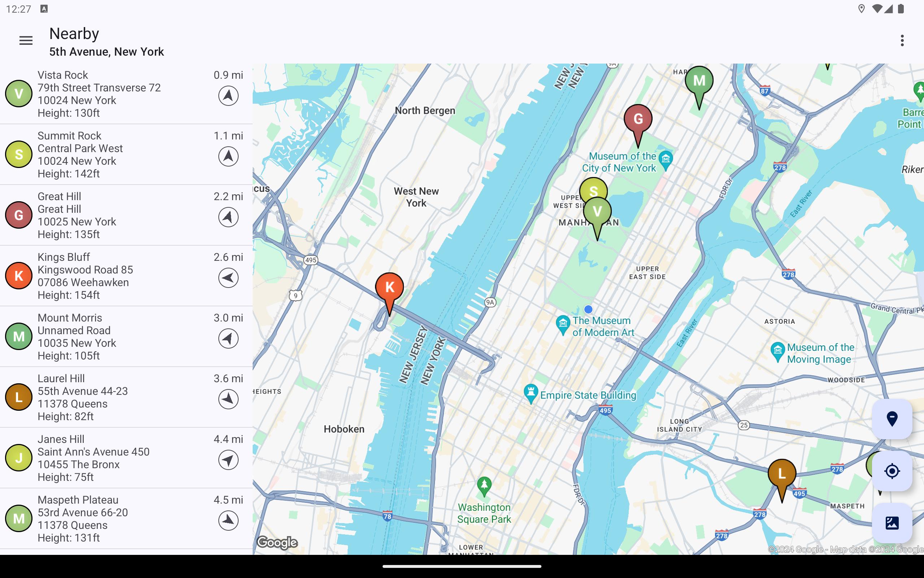
Task: Click the red G circle for Great Hill
Action: tap(19, 215)
